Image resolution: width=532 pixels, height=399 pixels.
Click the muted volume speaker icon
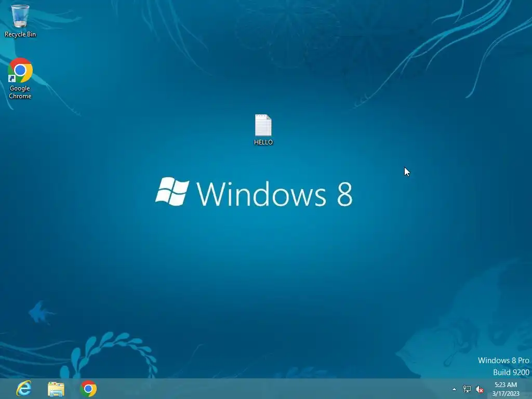coord(480,389)
